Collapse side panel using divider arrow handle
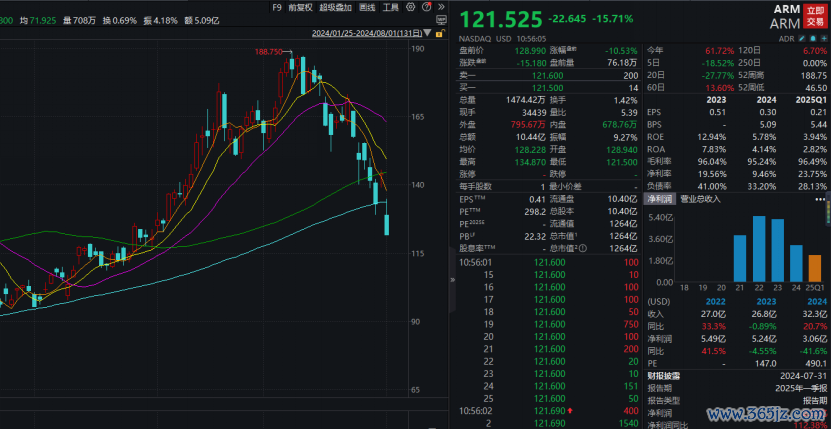 pyautogui.click(x=452, y=279)
